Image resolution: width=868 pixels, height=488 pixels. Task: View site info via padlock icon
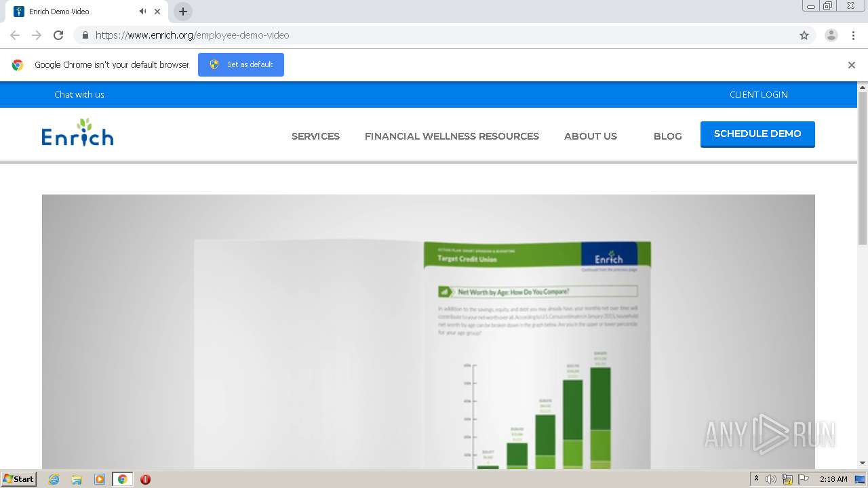85,35
